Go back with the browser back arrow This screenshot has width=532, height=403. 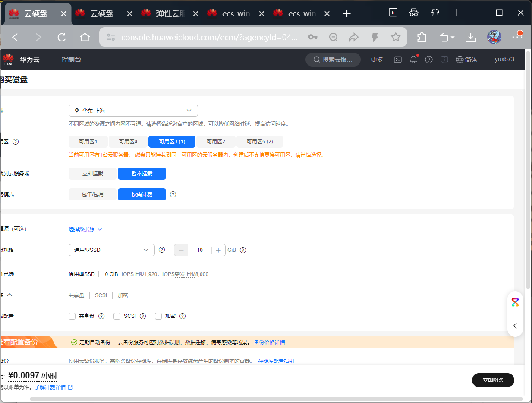click(15, 37)
